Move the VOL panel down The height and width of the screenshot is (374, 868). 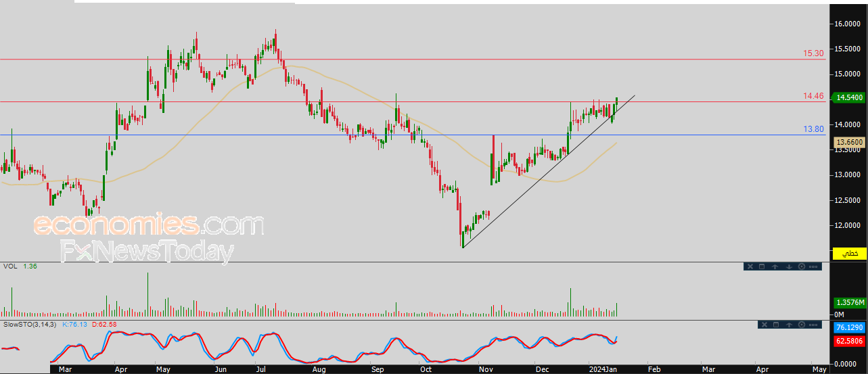click(789, 266)
